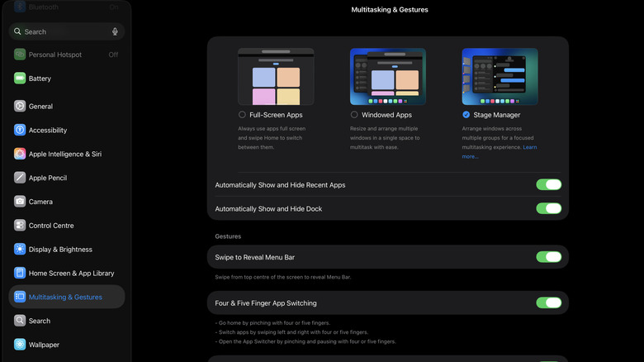This screenshot has height=362, width=644.
Task: Click the Search settings icon in sidebar list
Action: (20, 321)
